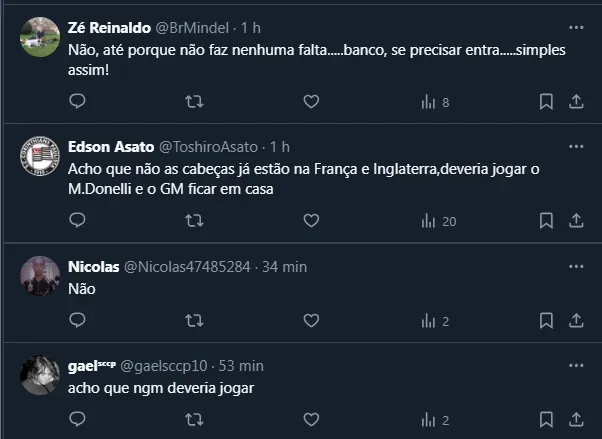
Task: Reply to gael's tweet
Action: (77, 420)
